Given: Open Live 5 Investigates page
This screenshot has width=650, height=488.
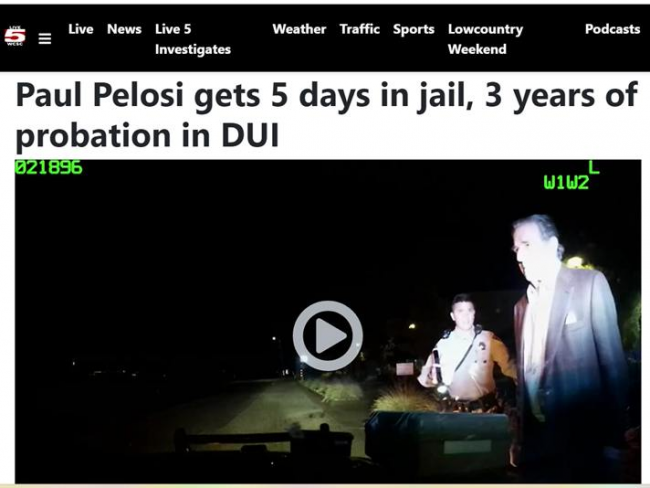Looking at the screenshot, I should tap(193, 39).
